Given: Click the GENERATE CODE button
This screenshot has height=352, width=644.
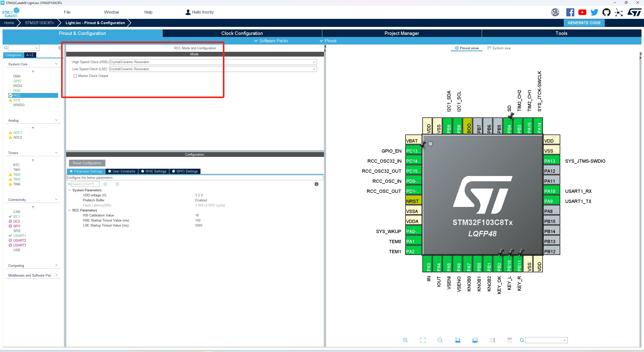Looking at the screenshot, I should (584, 23).
